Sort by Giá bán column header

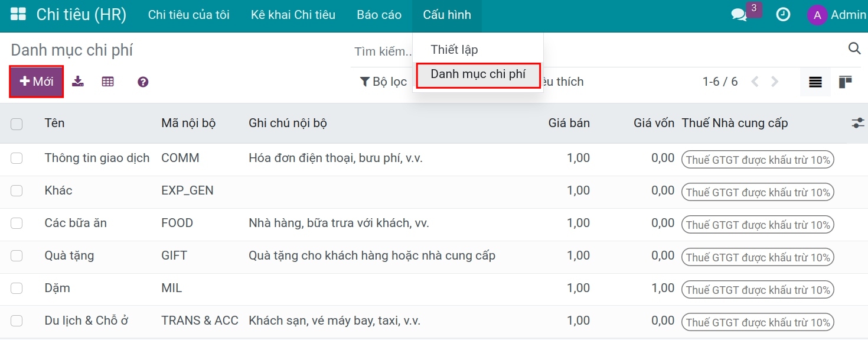tap(569, 123)
